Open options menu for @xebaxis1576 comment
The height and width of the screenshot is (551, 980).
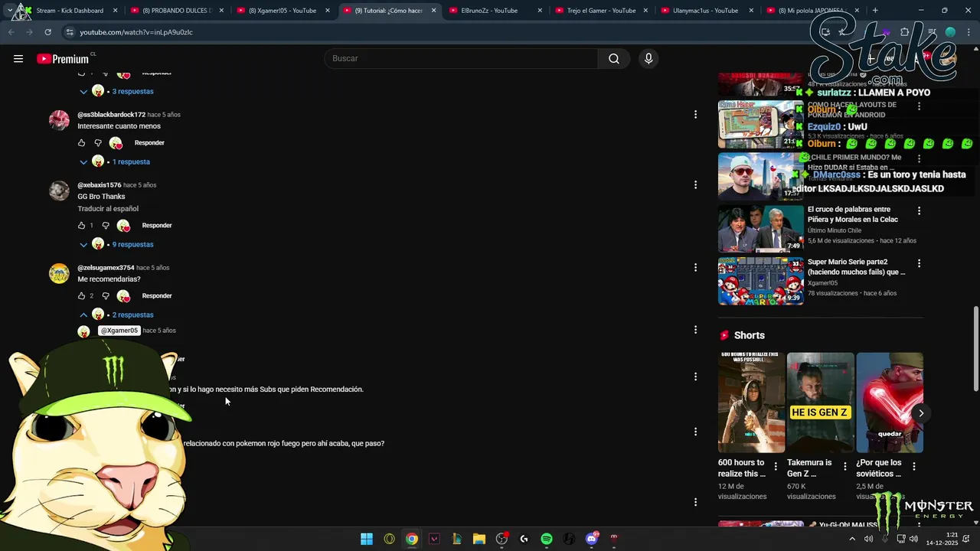click(x=695, y=185)
